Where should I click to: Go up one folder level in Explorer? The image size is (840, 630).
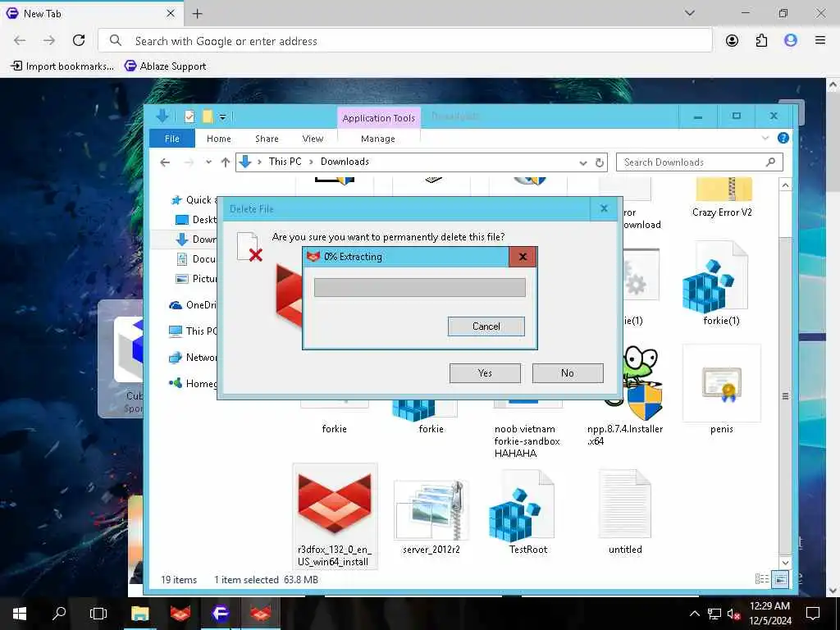[226, 162]
